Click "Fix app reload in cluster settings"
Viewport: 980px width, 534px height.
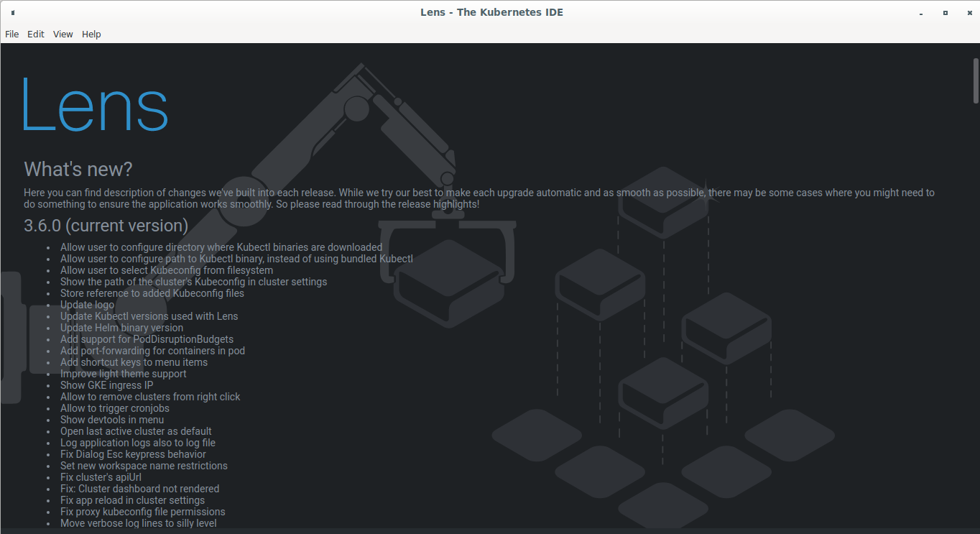coord(132,500)
